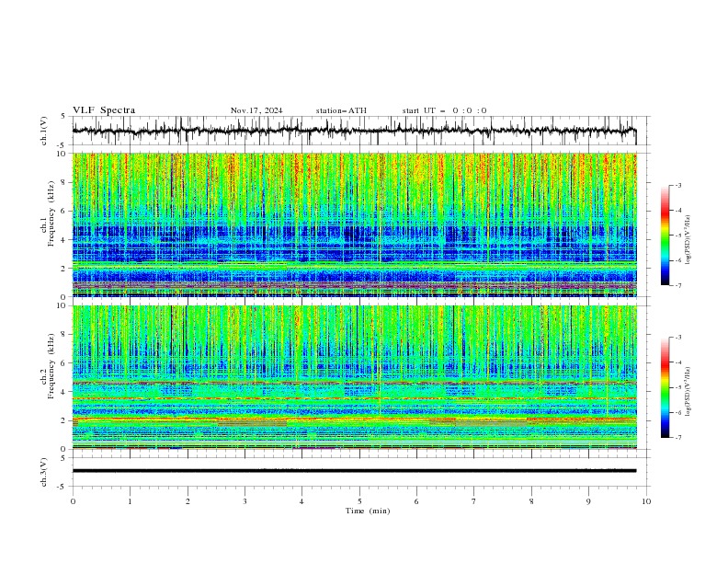The height and width of the screenshot is (563, 728).
Task: Click the ch.3 flat voltage trace
Action: point(354,471)
